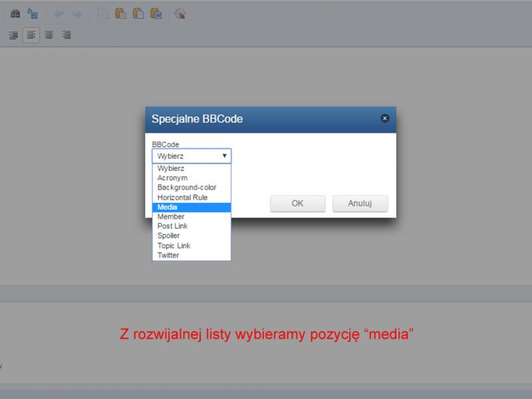The height and width of the screenshot is (399, 532).
Task: Choose "Spoiler" in the dropdown list
Action: [x=192, y=235]
